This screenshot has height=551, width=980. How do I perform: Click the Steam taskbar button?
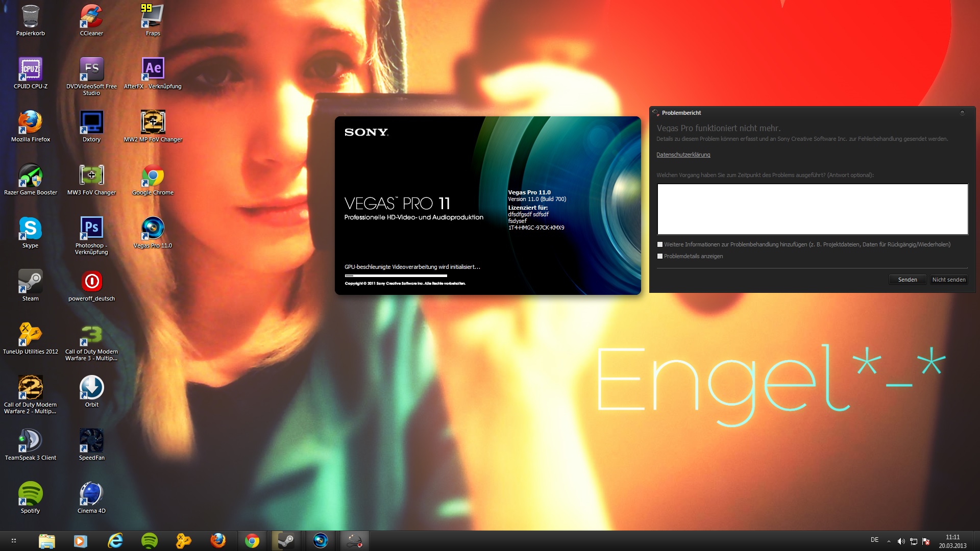tap(286, 541)
